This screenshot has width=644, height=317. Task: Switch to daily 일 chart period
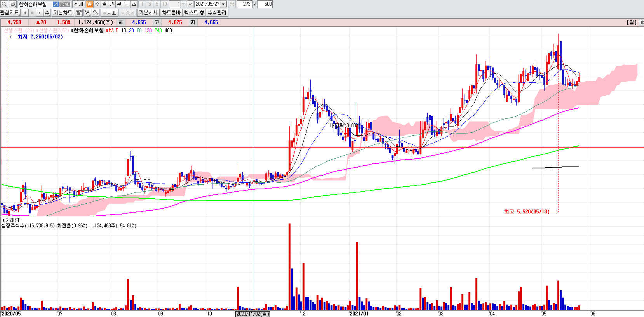click(x=89, y=4)
